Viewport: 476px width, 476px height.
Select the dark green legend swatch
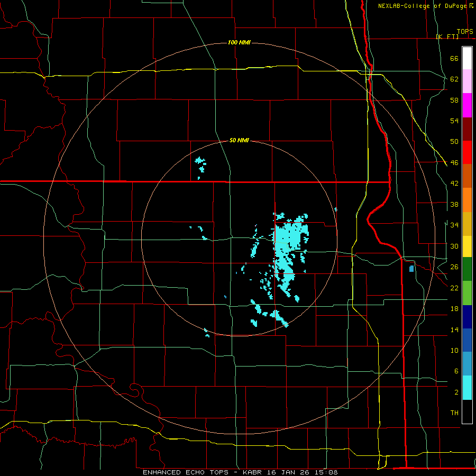pyautogui.click(x=467, y=269)
